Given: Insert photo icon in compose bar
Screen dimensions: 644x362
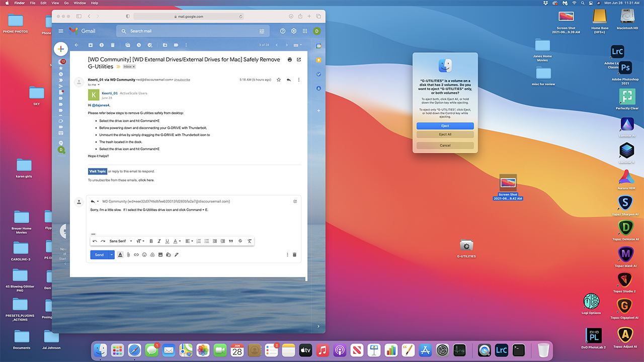Looking at the screenshot, I should pos(160,255).
